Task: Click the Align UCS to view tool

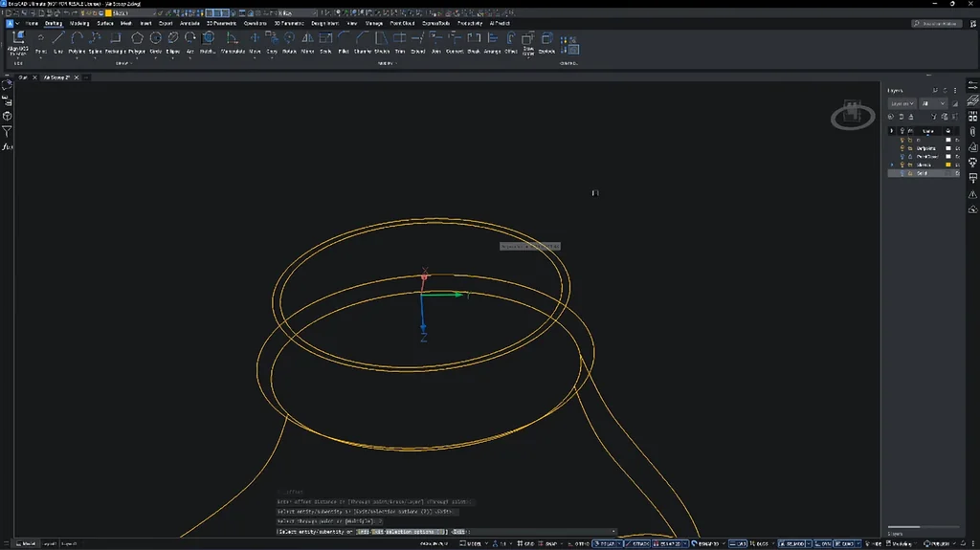Action: pos(18,42)
